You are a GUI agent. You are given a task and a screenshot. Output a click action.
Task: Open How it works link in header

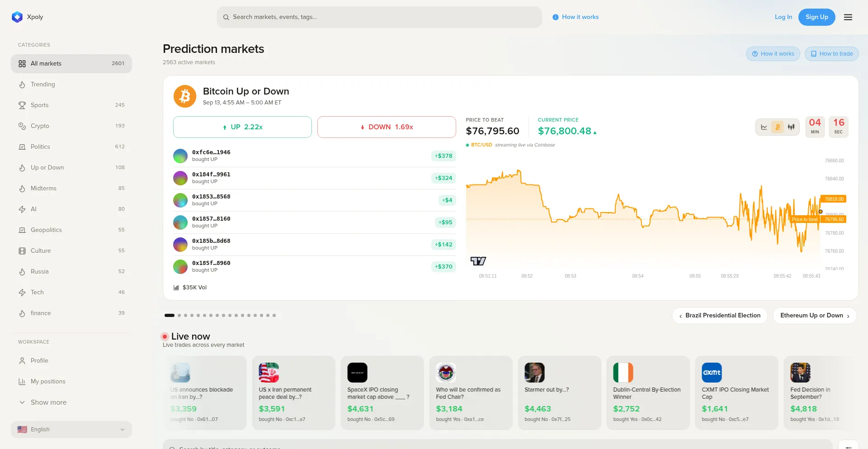pyautogui.click(x=576, y=17)
